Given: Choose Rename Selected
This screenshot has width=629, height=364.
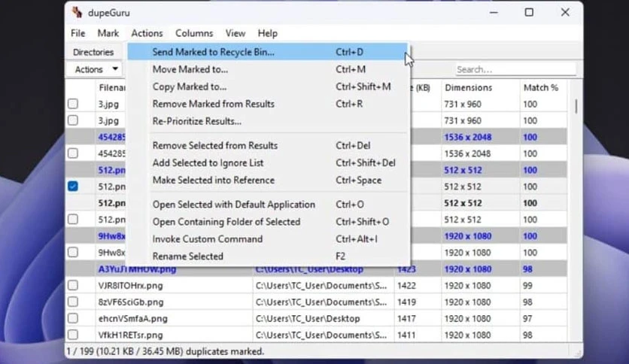Looking at the screenshot, I should click(x=267, y=256).
